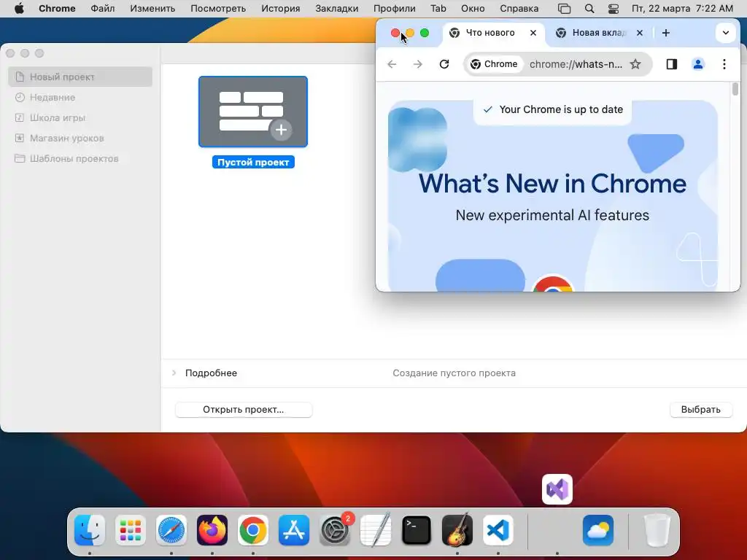The image size is (747, 560).
Task: Open Weather app from the Dock
Action: click(598, 530)
